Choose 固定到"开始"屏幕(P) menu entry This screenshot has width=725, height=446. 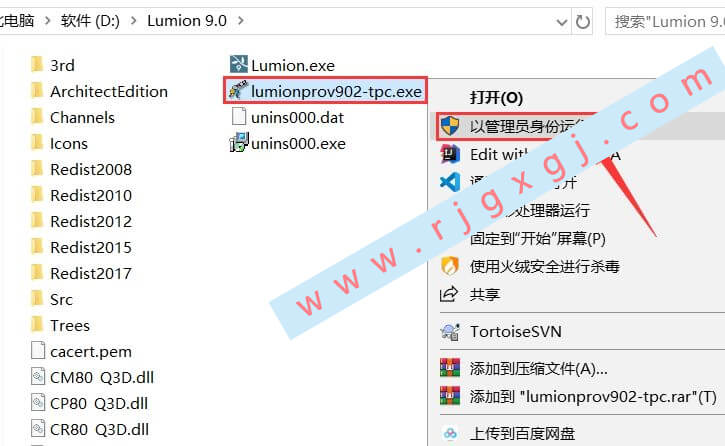pyautogui.click(x=538, y=238)
